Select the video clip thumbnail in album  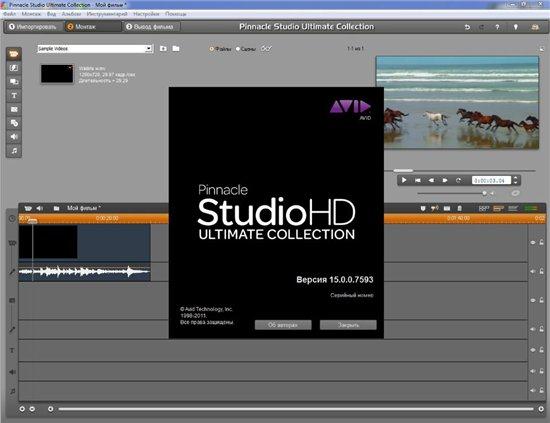click(x=57, y=74)
